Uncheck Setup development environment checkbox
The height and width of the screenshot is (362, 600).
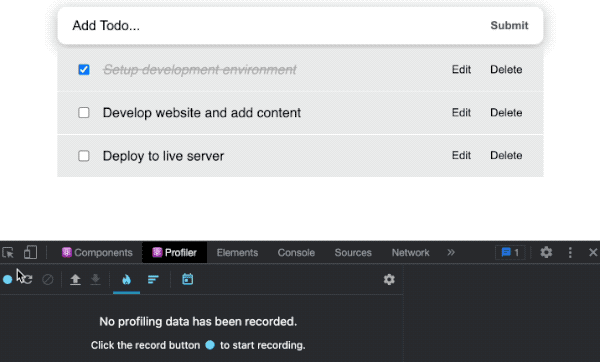pos(84,70)
